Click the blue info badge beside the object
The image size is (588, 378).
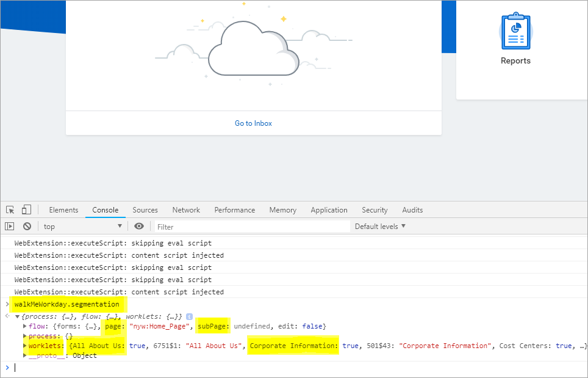pos(189,316)
